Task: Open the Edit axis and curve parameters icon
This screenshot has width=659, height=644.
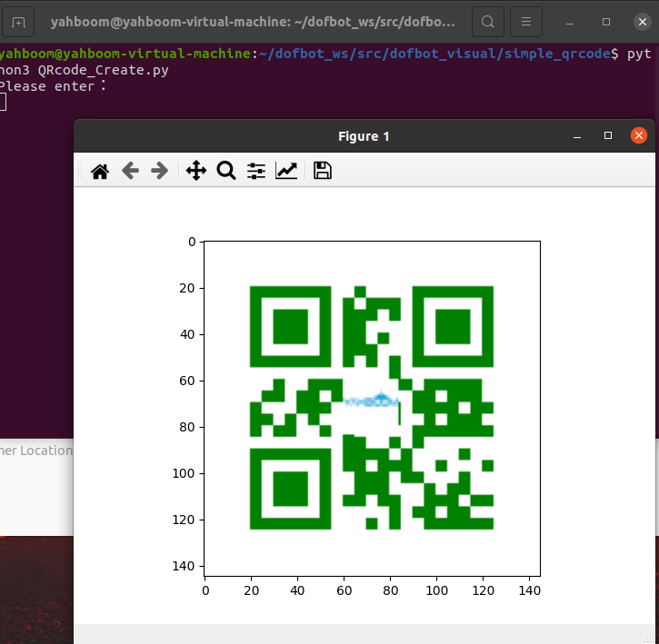Action: tap(286, 171)
